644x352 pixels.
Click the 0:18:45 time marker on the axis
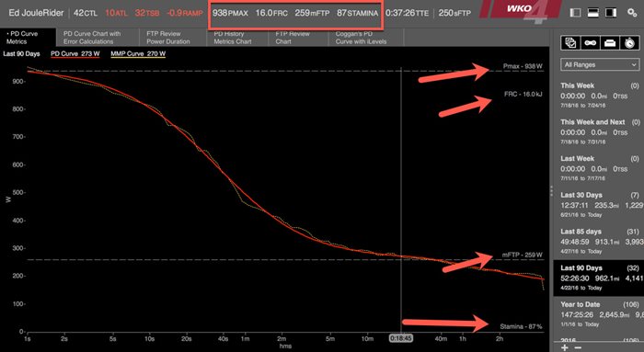coord(401,338)
